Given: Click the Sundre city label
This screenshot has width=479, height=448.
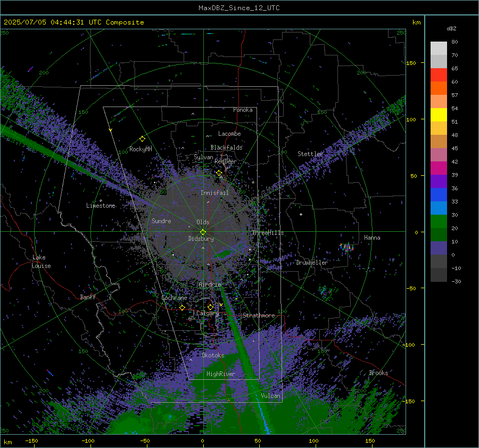Looking at the screenshot, I should click(161, 221).
